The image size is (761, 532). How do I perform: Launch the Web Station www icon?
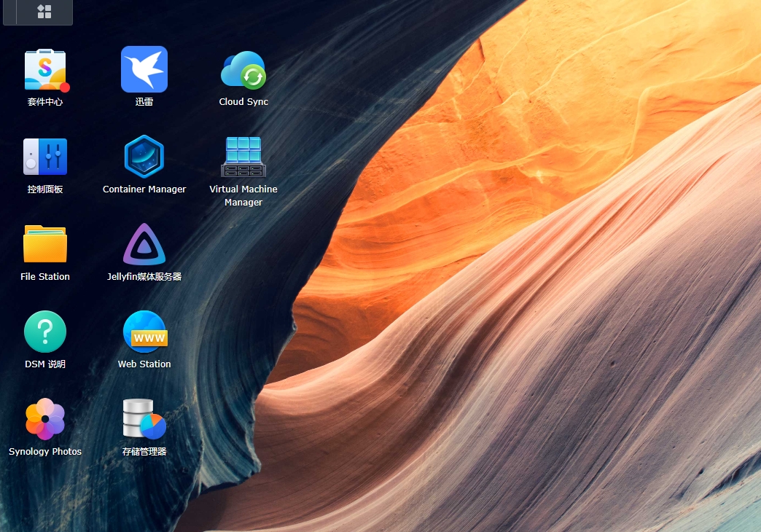coord(145,332)
